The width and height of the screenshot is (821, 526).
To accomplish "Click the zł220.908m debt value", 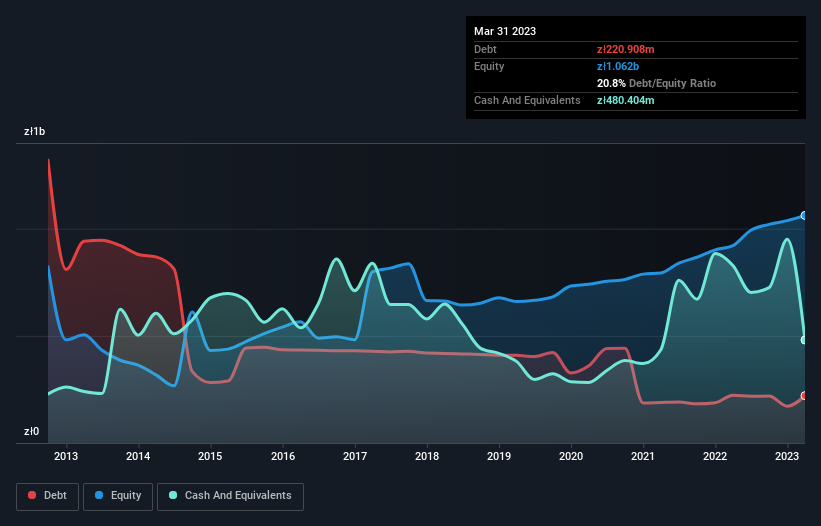I will point(626,49).
